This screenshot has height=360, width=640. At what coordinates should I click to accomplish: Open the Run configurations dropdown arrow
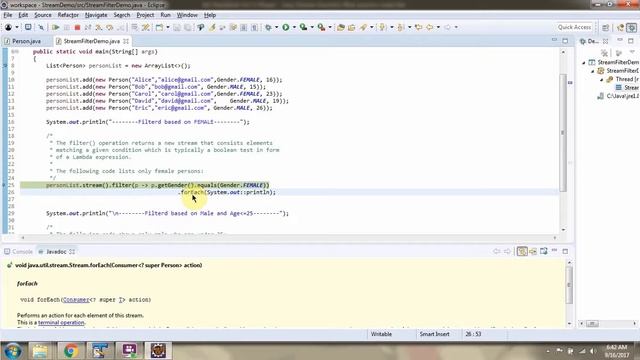(294, 27)
